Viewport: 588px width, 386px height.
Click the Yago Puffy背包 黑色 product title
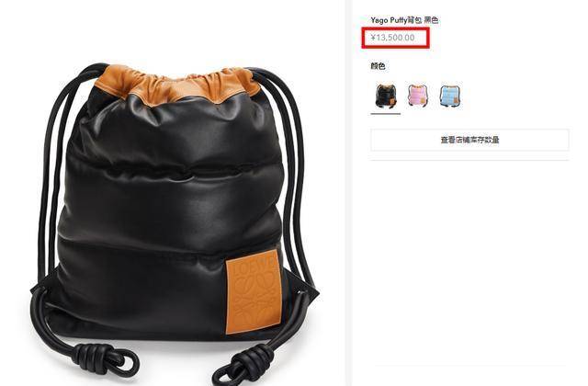coord(404,20)
